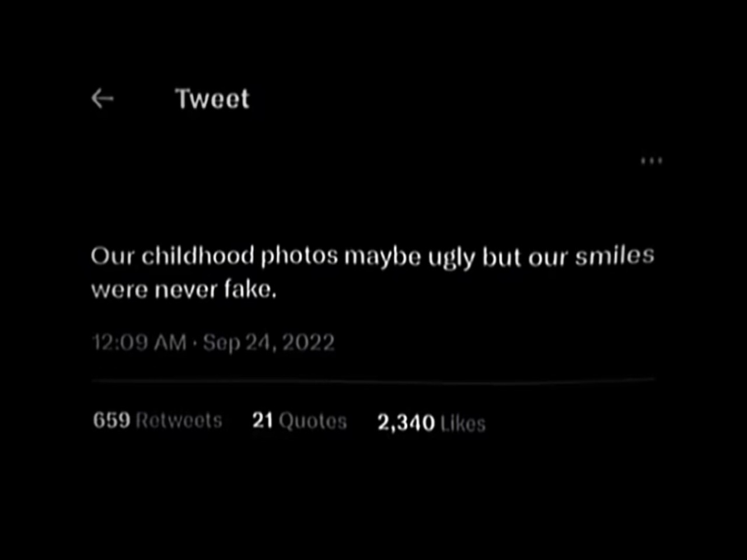Viewport: 747px width, 560px height.
Task: Open the three-dot more options menu
Action: pyautogui.click(x=651, y=160)
